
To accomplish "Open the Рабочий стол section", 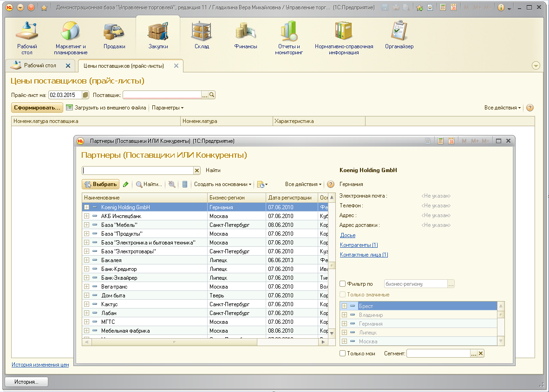I will tap(27, 38).
